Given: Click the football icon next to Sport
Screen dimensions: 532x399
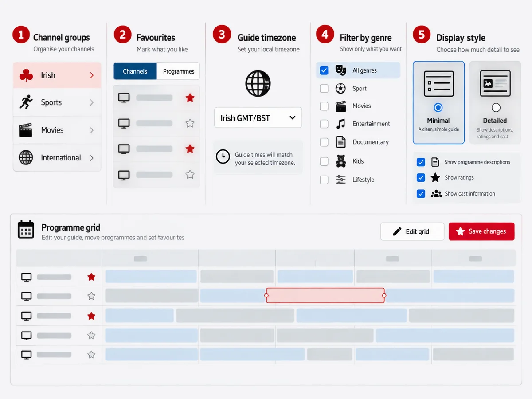Looking at the screenshot, I should (340, 89).
